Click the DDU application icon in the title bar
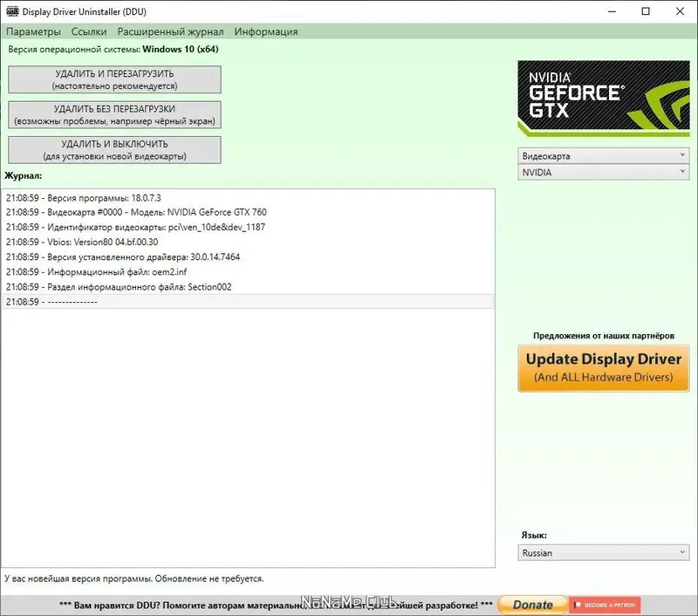The width and height of the screenshot is (698, 616). (11, 11)
